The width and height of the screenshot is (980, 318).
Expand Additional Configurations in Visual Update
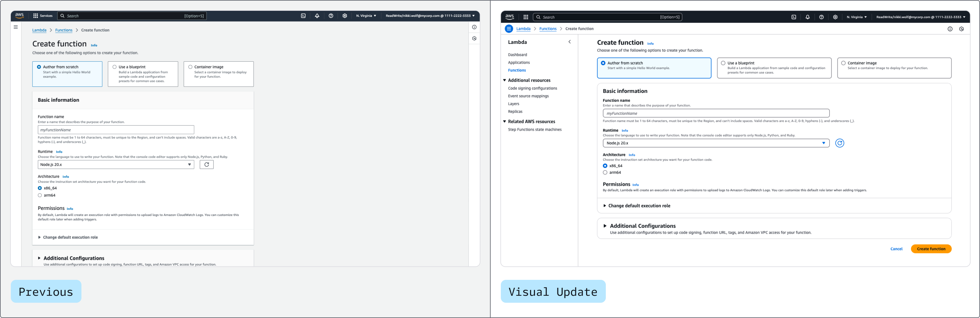640,226
